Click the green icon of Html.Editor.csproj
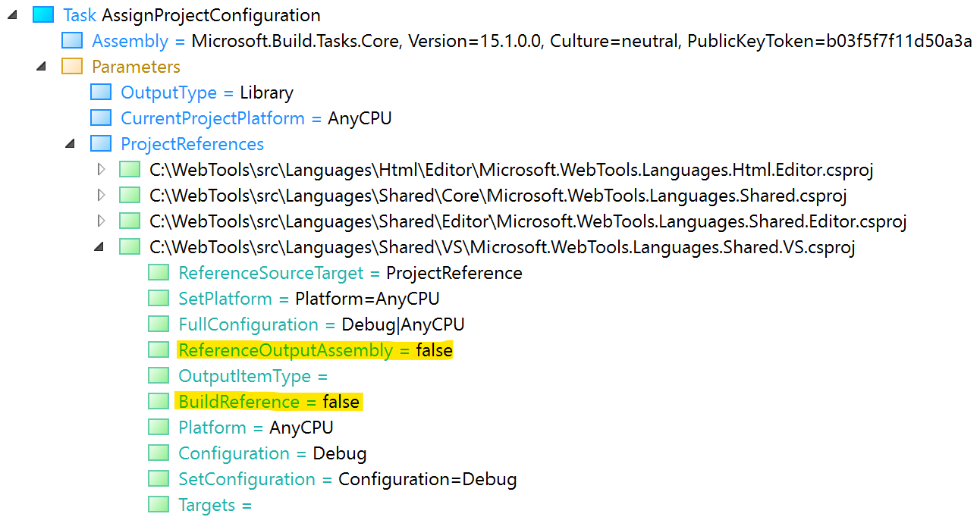This screenshot has height=517, width=980. pos(130,170)
